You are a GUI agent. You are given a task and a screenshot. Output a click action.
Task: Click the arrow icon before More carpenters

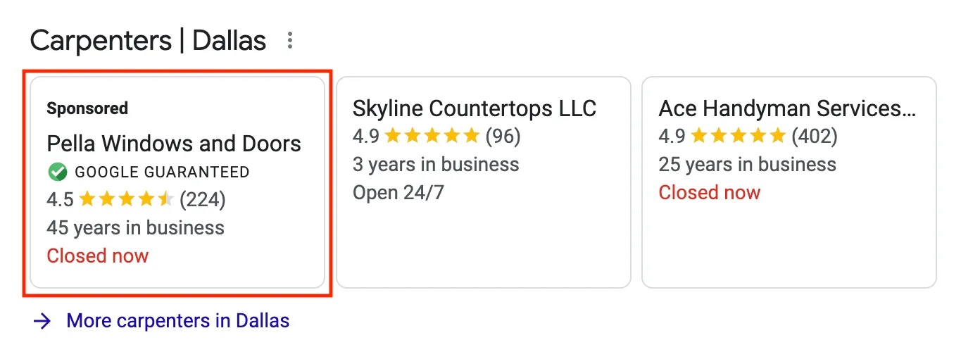click(x=42, y=322)
